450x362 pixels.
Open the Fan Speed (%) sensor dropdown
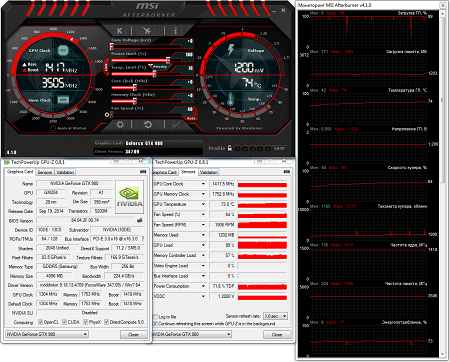tap(203, 215)
